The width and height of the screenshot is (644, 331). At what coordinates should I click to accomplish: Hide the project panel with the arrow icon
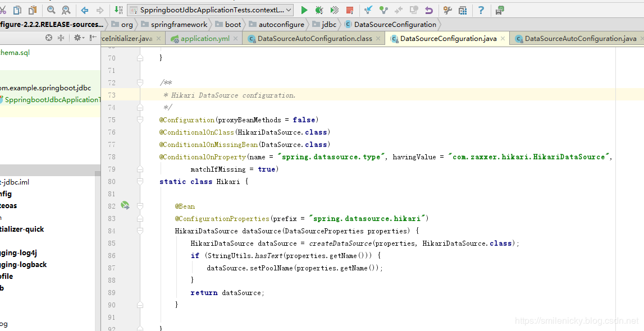(93, 38)
